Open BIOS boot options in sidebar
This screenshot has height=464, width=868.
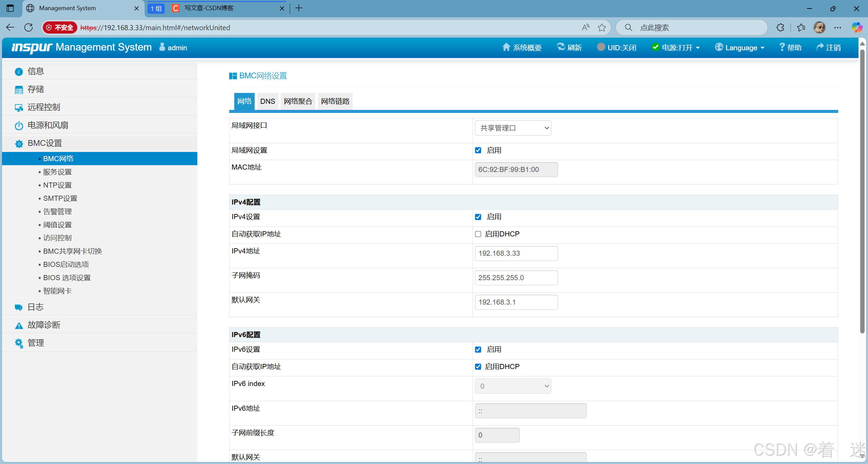pyautogui.click(x=66, y=265)
